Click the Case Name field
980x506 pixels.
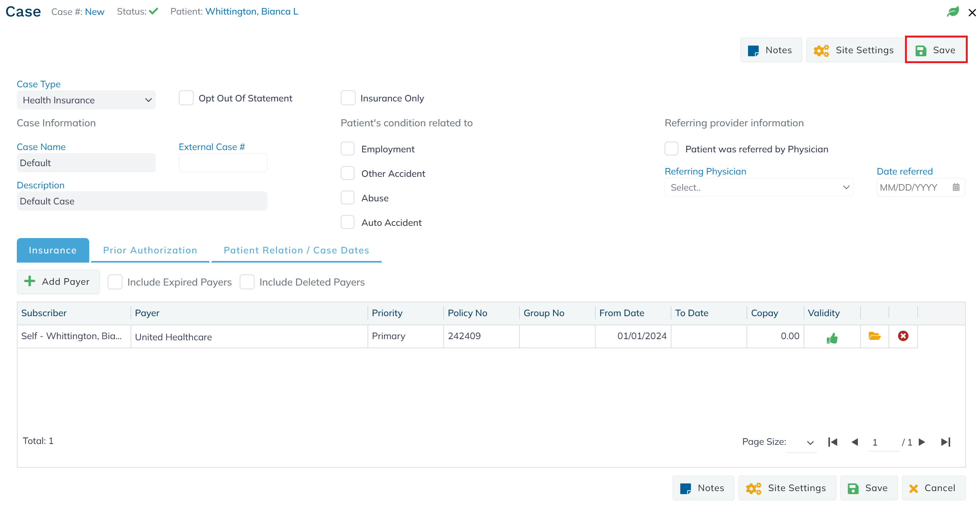click(x=86, y=163)
